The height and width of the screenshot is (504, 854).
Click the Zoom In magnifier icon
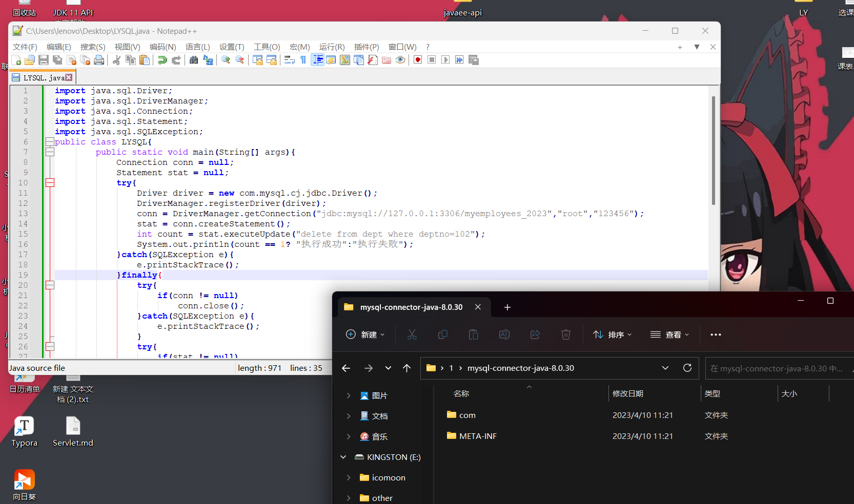click(x=226, y=60)
